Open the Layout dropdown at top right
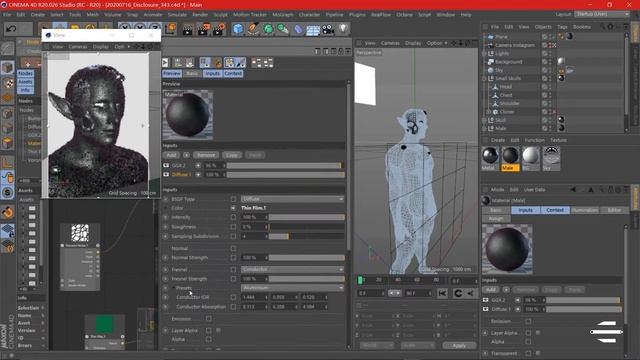640x360 pixels. coord(602,14)
